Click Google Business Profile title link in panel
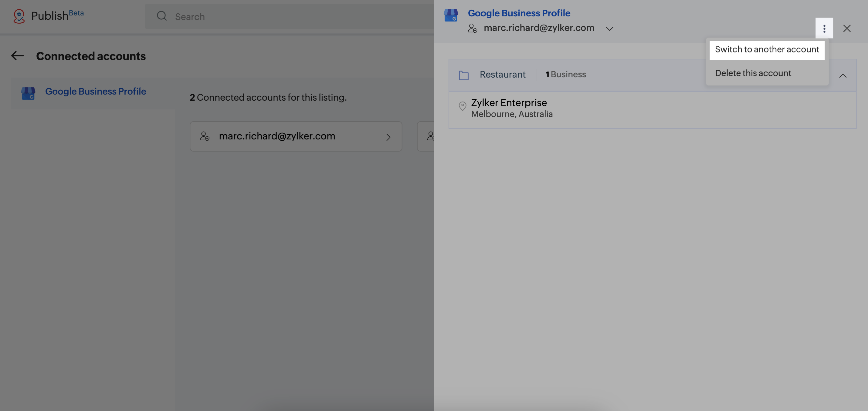Image resolution: width=868 pixels, height=411 pixels. [x=519, y=13]
